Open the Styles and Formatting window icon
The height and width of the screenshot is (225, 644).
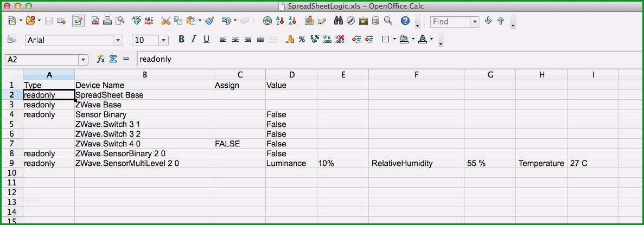[11, 39]
